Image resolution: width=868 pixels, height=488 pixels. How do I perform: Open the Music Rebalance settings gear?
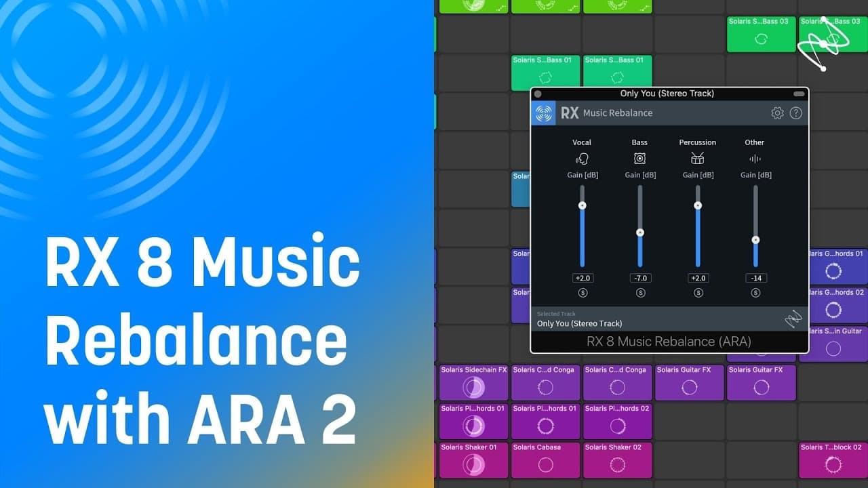point(777,113)
